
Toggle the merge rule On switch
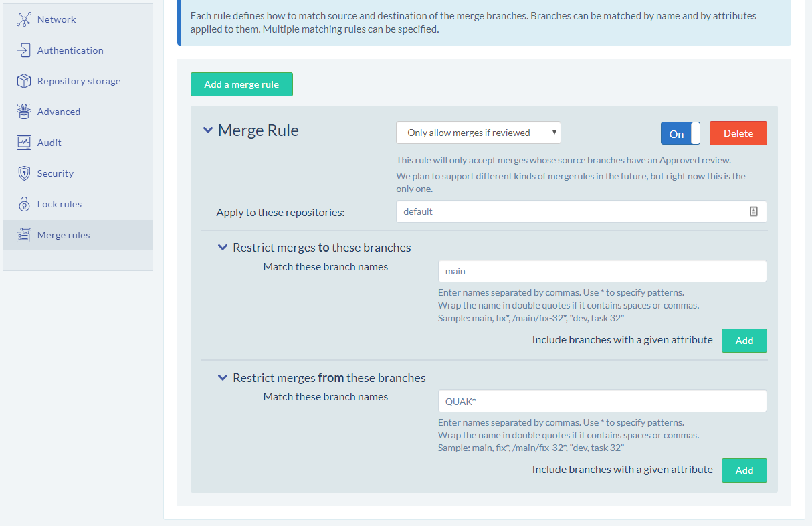[x=680, y=133]
